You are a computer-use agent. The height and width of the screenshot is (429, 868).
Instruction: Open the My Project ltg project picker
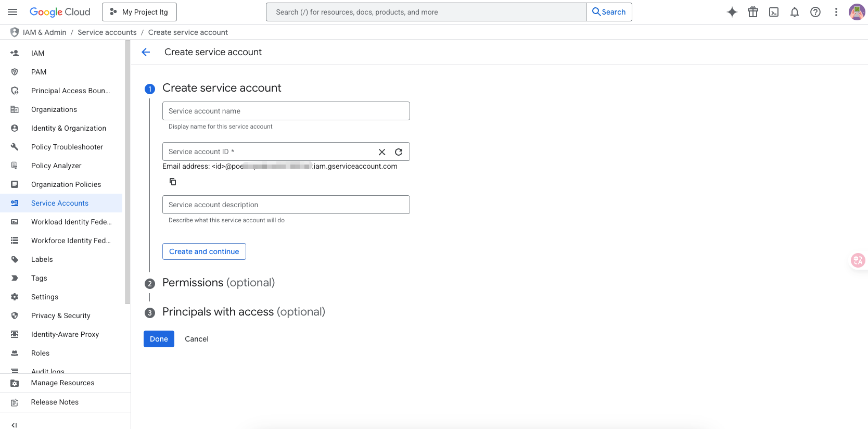(x=139, y=12)
